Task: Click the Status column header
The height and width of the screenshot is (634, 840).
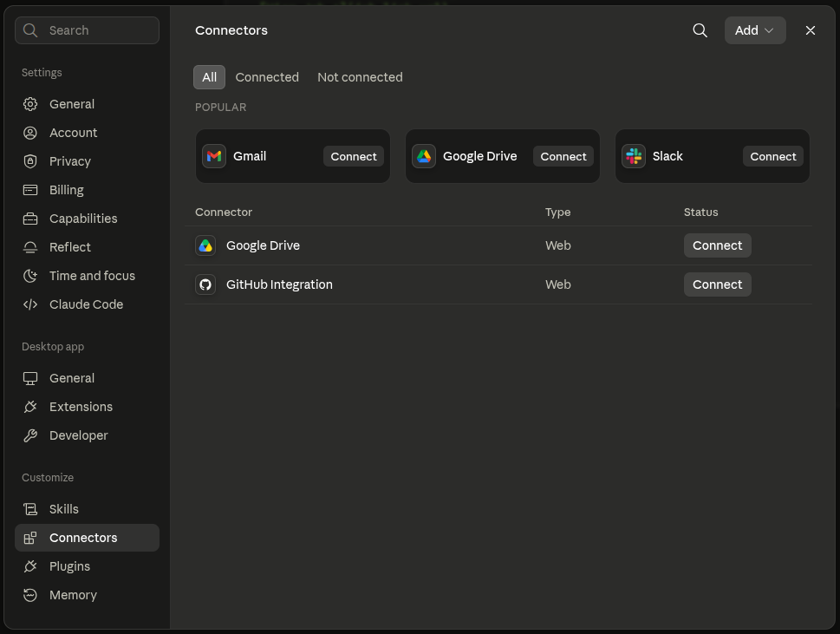Action: pyautogui.click(x=700, y=212)
